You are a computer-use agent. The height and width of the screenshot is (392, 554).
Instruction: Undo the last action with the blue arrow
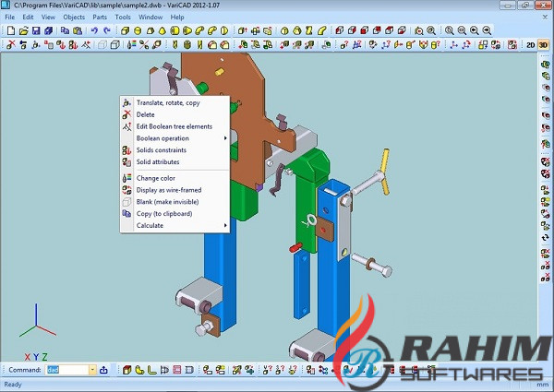pos(94,30)
